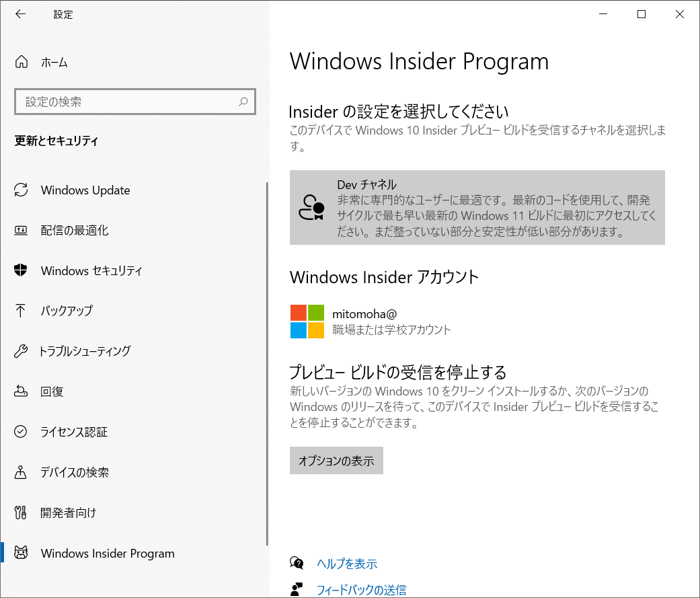Click the Dev channel insider badge icon
The height and width of the screenshot is (598, 700).
point(311,207)
